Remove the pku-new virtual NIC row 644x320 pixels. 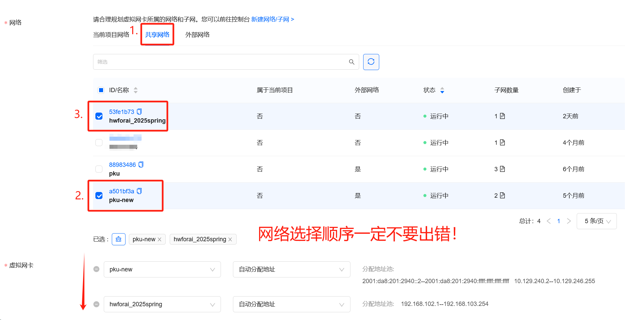click(x=96, y=269)
